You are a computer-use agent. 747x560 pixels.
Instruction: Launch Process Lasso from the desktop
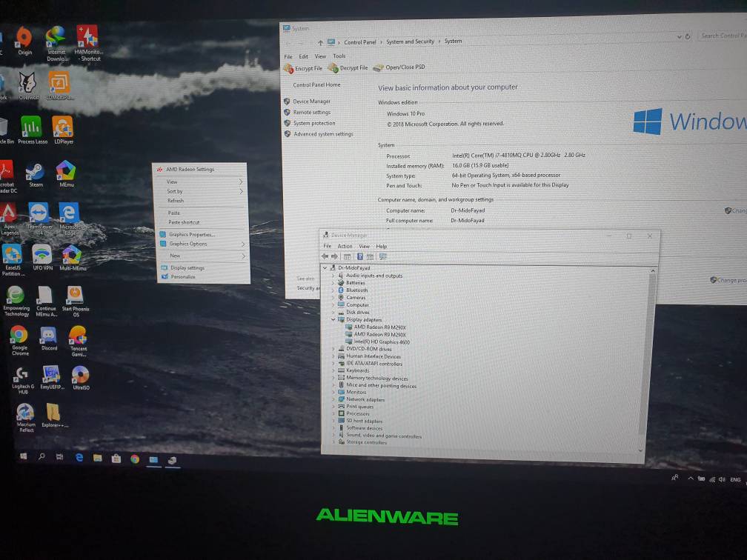coord(33,130)
